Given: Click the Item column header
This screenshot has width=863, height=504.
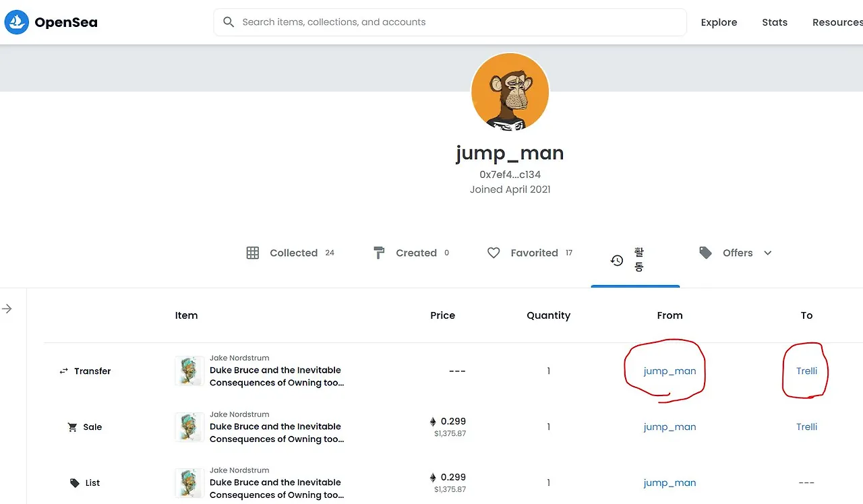Looking at the screenshot, I should (x=186, y=315).
